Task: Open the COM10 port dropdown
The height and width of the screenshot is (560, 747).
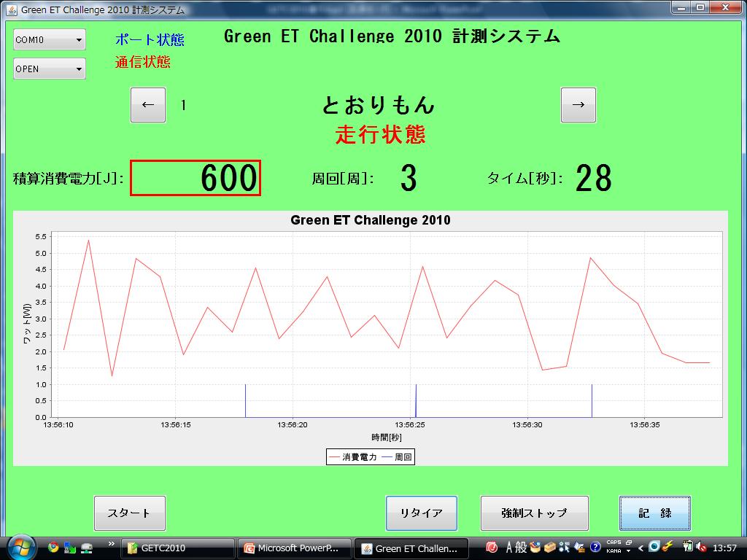Action: [50, 40]
